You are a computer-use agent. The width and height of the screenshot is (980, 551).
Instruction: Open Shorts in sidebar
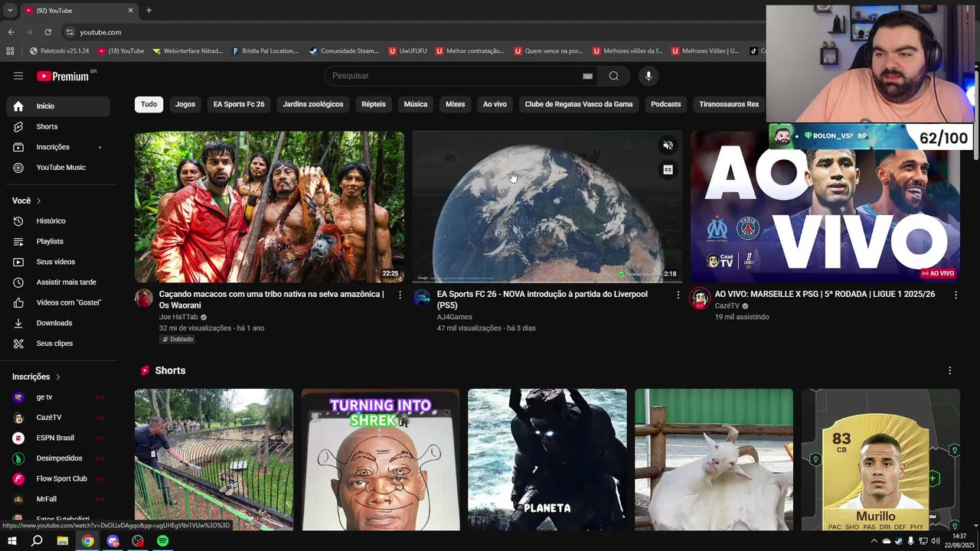[x=58, y=126]
